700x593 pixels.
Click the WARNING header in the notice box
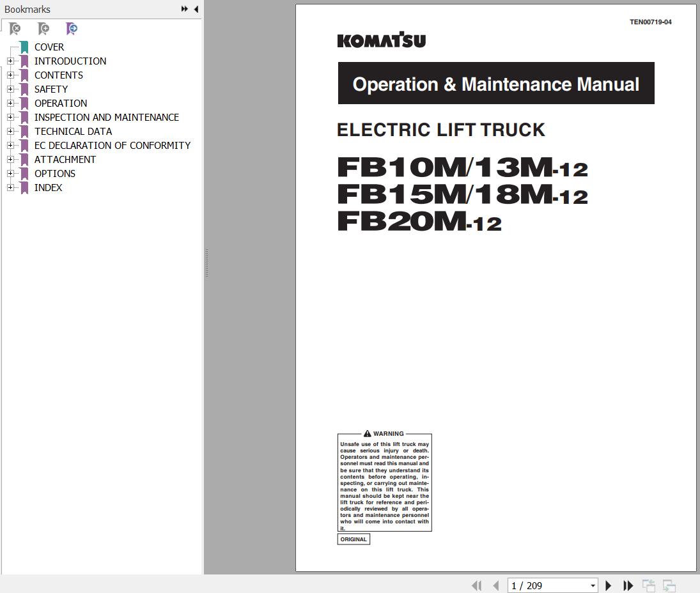(384, 434)
